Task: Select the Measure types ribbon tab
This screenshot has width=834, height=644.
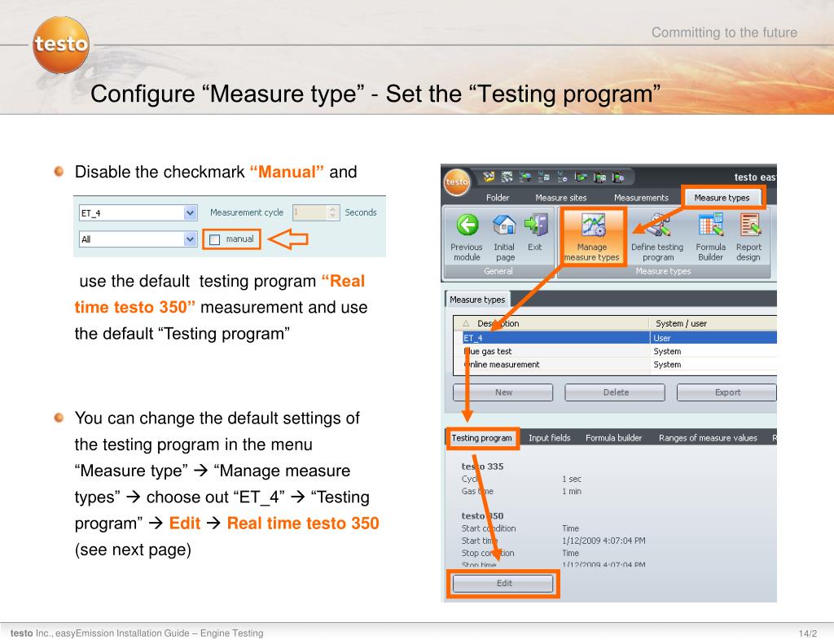Action: click(722, 198)
